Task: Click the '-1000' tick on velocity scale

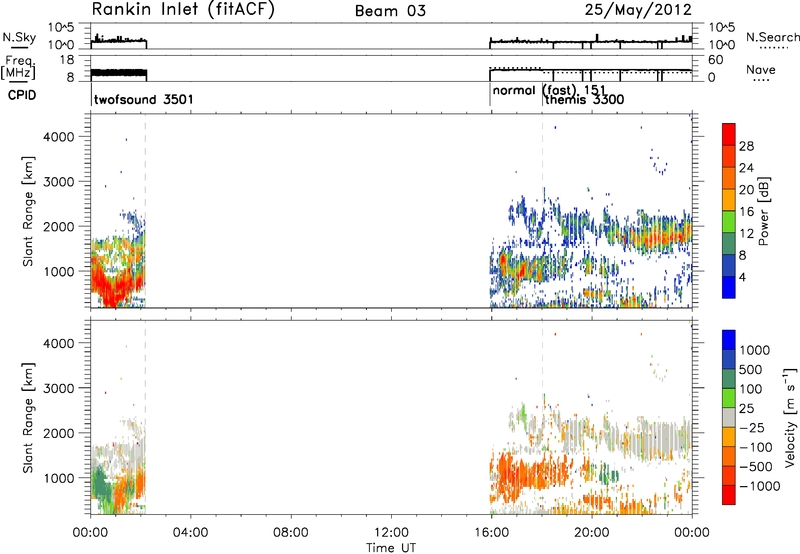Action: (x=760, y=486)
